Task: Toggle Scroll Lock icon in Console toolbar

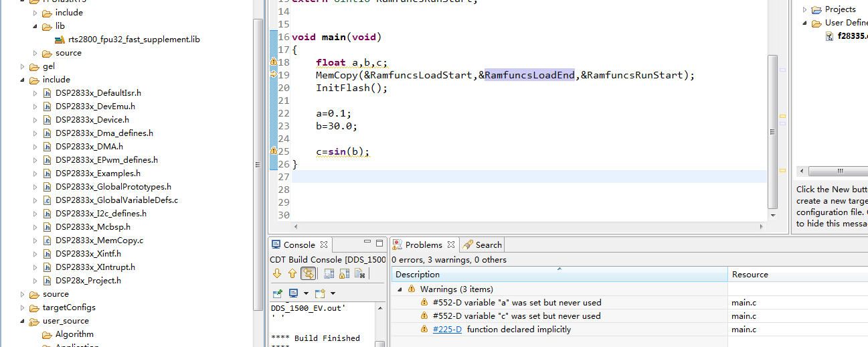Action: [x=344, y=273]
